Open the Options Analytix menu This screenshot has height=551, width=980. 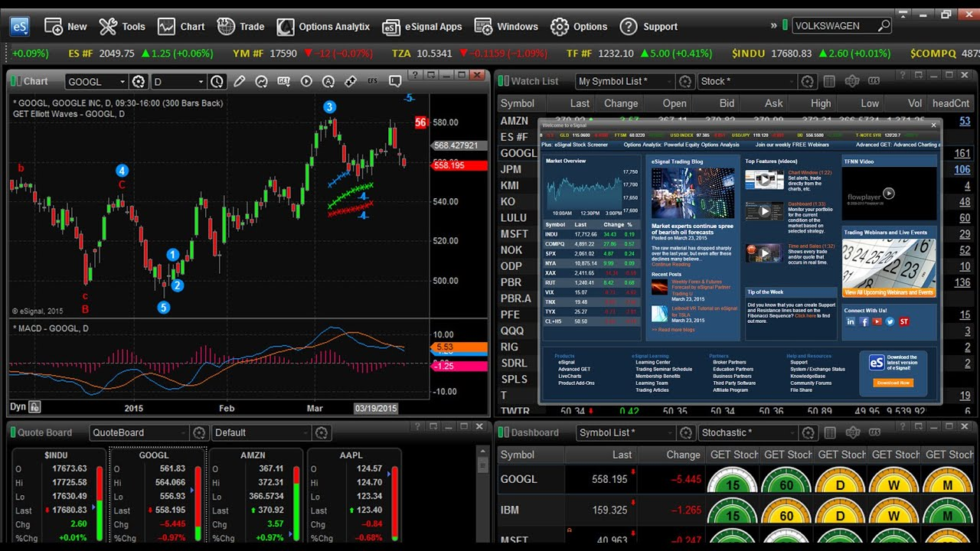tap(323, 26)
